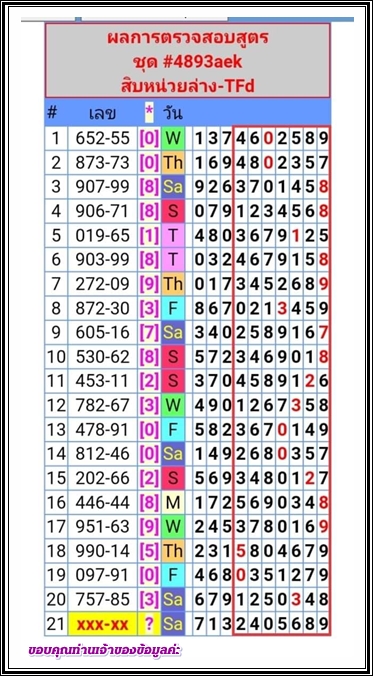Click the '[3]' value beside 757-85
This screenshot has width=373, height=676.
(149, 599)
